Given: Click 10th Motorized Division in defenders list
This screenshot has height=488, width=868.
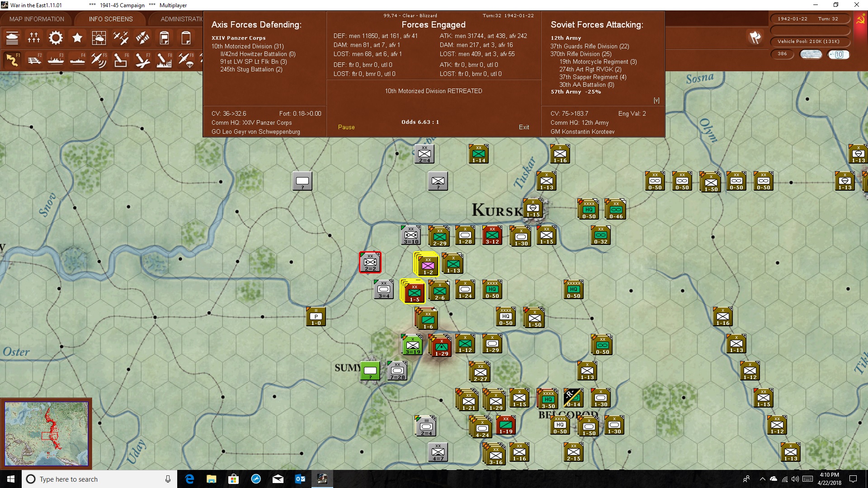Looking at the screenshot, I should tap(248, 46).
